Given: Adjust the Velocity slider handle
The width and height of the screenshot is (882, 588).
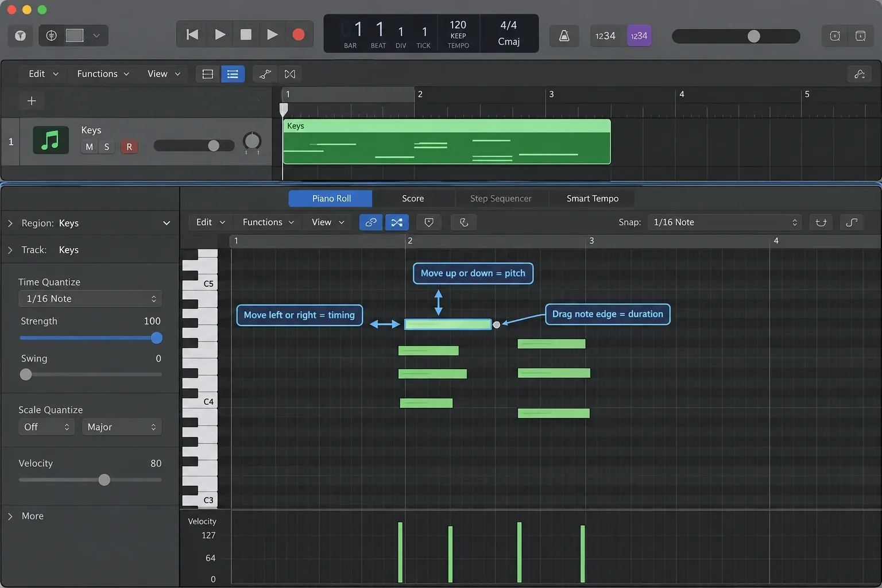Looking at the screenshot, I should (x=104, y=480).
